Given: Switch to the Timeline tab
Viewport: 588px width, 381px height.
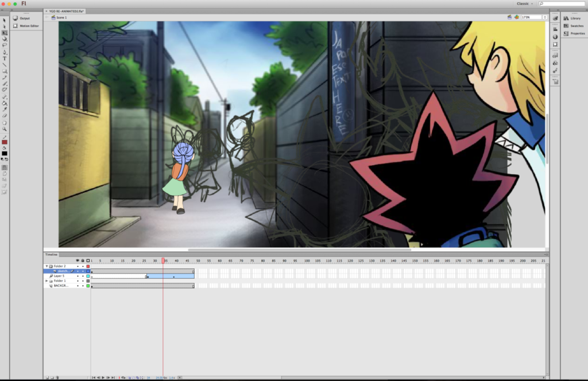Looking at the screenshot, I should [x=51, y=255].
